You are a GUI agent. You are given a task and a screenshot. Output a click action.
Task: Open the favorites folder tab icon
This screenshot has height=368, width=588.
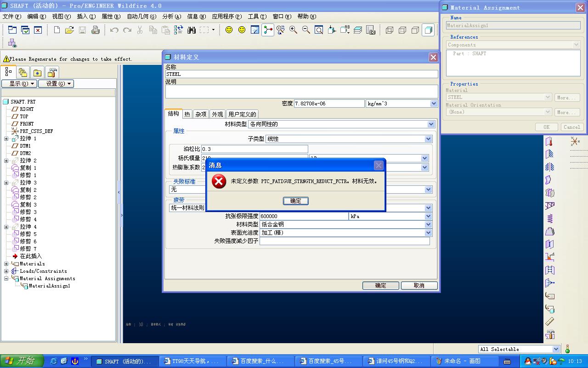point(38,72)
